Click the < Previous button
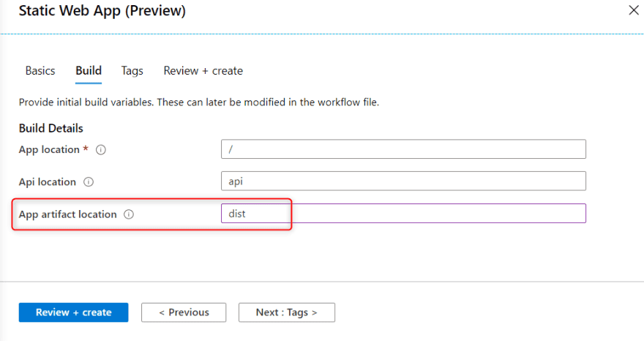This screenshot has height=341, width=644. click(x=184, y=312)
